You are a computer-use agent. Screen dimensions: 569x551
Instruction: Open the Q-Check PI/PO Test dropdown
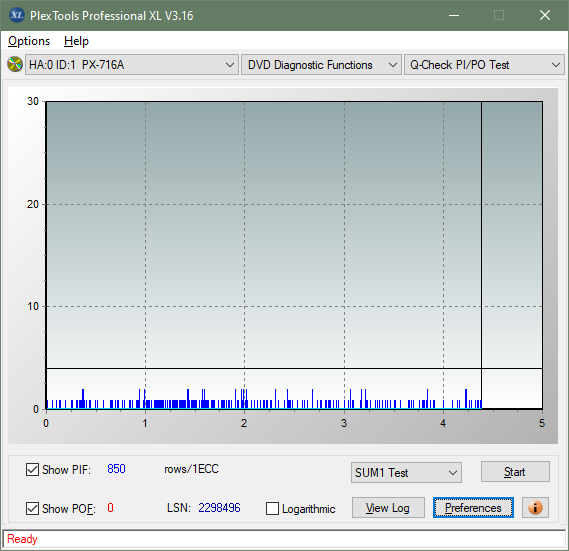coord(484,65)
